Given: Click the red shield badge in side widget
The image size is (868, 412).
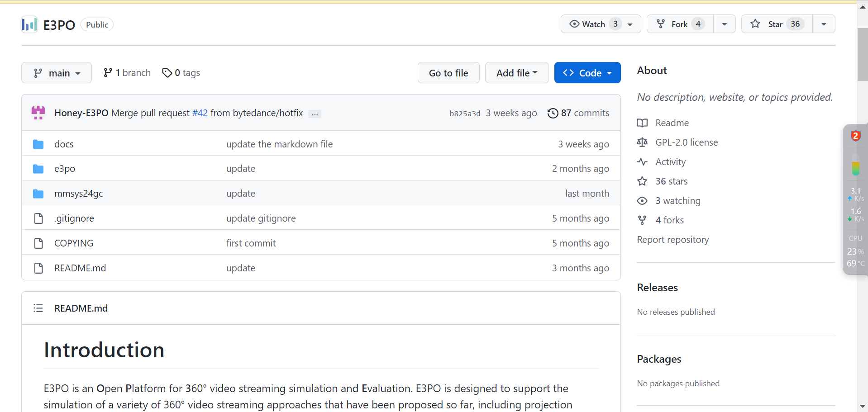Looking at the screenshot, I should 855,136.
